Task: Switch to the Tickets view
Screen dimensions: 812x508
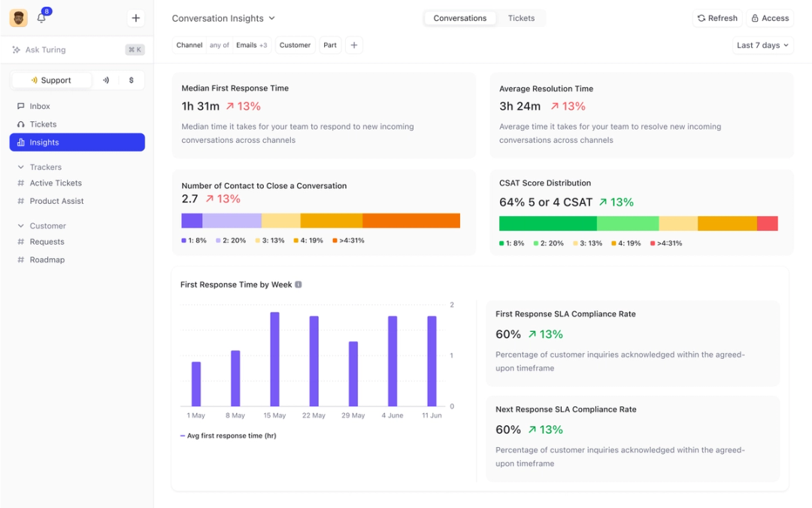Action: (x=521, y=18)
